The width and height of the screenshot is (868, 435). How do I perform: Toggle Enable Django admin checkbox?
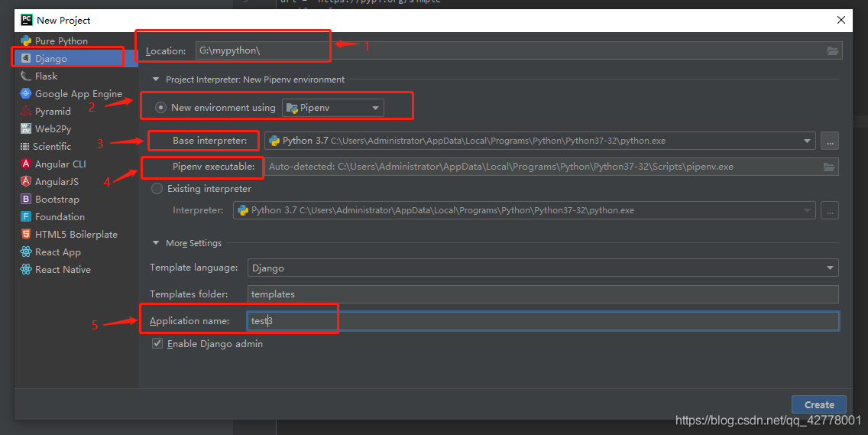tap(157, 343)
